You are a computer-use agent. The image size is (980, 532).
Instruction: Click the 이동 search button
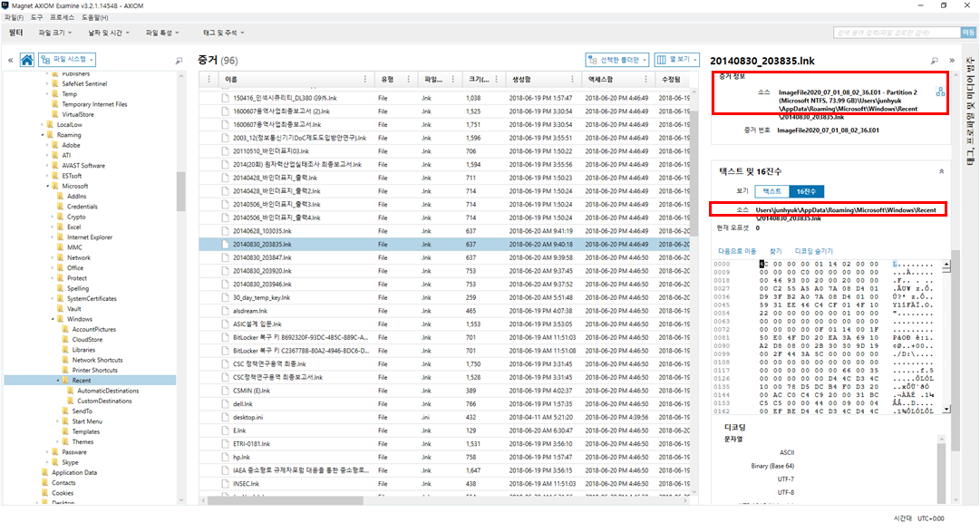pos(967,33)
